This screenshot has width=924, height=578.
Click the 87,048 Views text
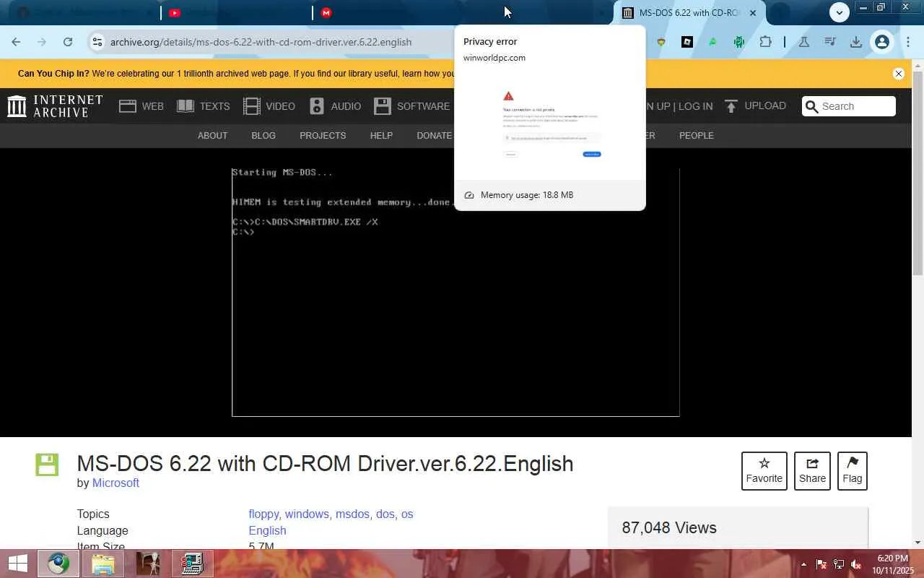point(669,528)
